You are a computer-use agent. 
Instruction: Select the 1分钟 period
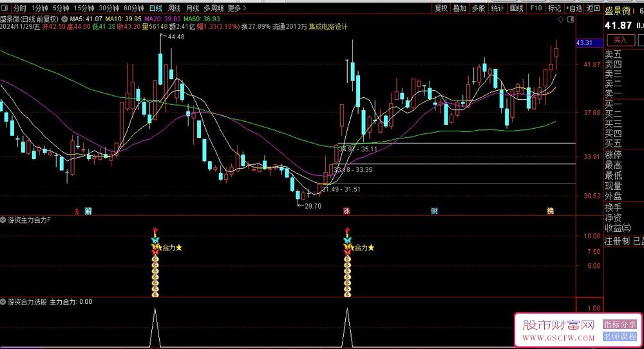pyautogui.click(x=39, y=8)
